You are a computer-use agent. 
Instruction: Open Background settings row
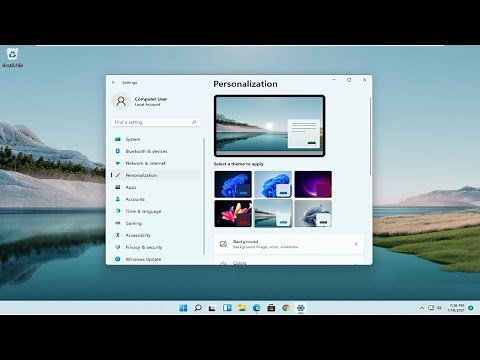pos(289,244)
